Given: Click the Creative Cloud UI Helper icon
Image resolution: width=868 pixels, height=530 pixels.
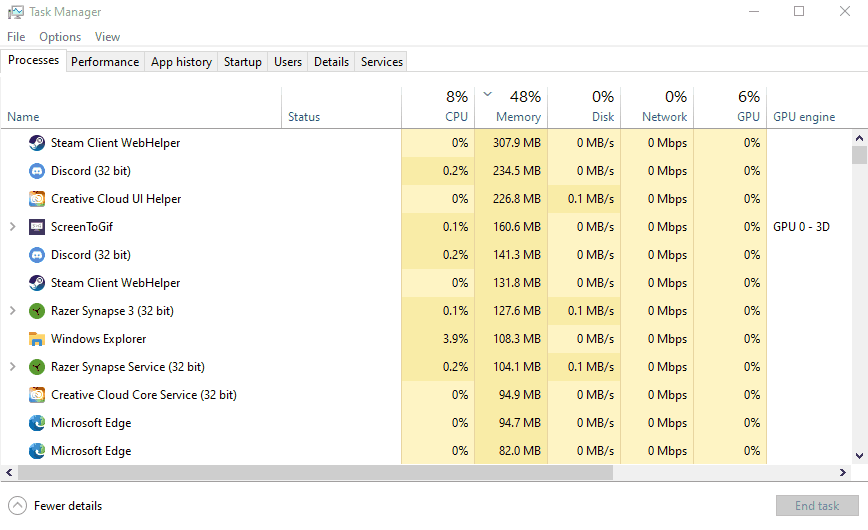Looking at the screenshot, I should tap(37, 199).
